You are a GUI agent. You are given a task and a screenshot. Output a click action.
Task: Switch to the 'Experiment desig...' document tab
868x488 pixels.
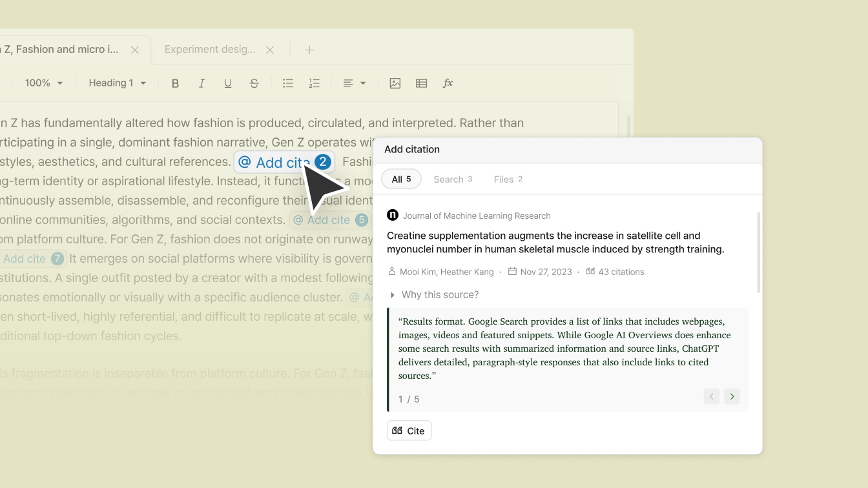point(209,49)
